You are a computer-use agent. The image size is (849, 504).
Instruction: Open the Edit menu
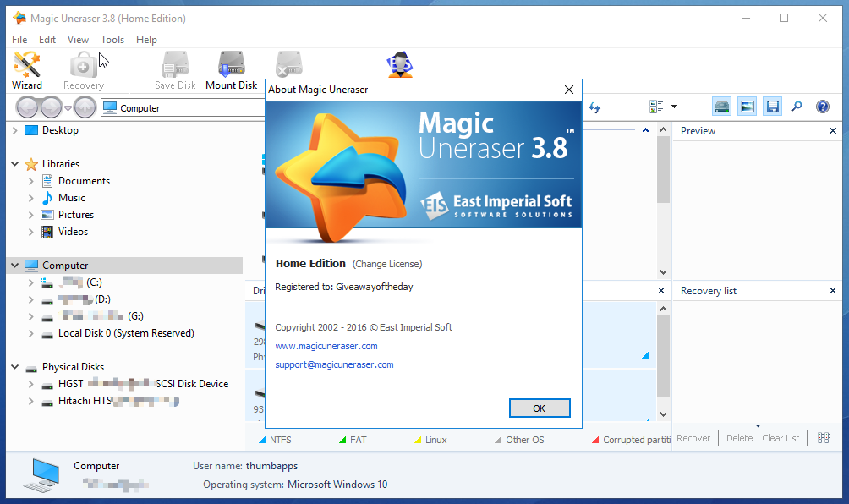(x=47, y=40)
